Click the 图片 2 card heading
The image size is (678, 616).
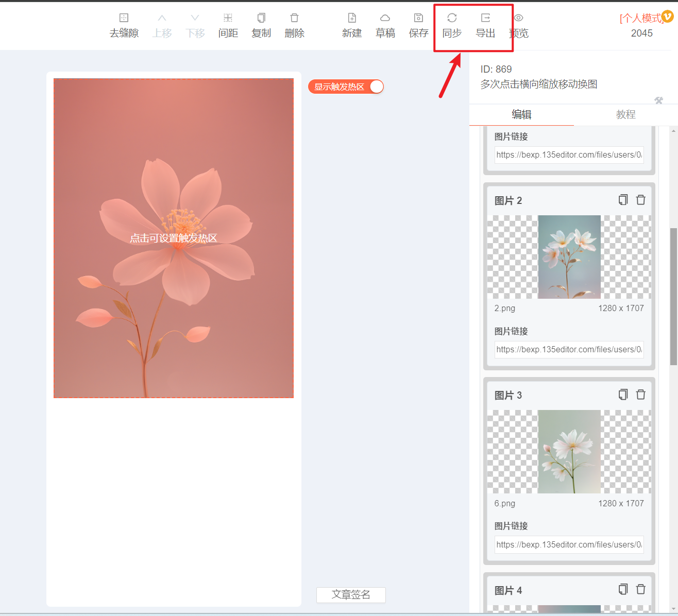(508, 200)
